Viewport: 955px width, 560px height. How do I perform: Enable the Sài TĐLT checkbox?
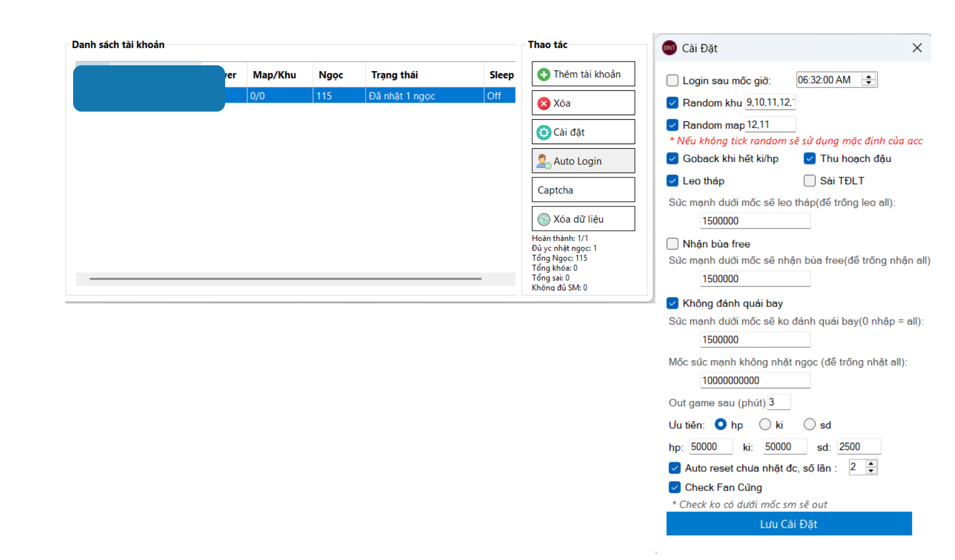coord(809,181)
